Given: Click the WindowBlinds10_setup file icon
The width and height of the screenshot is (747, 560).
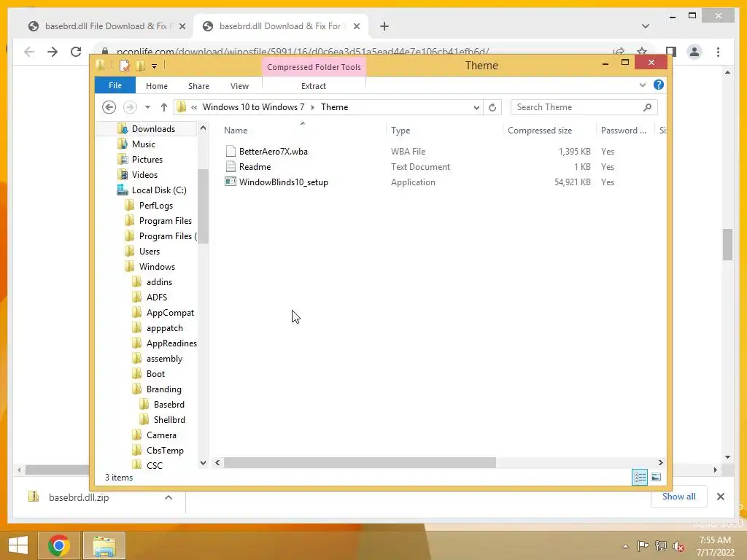Looking at the screenshot, I should (231, 182).
